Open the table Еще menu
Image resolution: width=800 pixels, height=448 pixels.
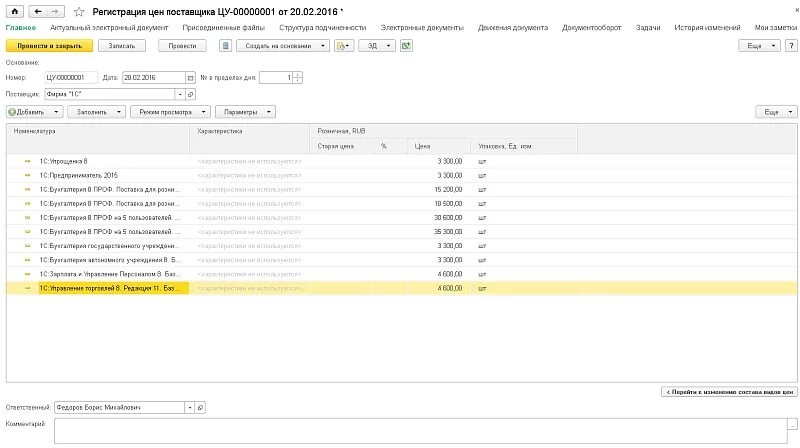pyautogui.click(x=776, y=112)
